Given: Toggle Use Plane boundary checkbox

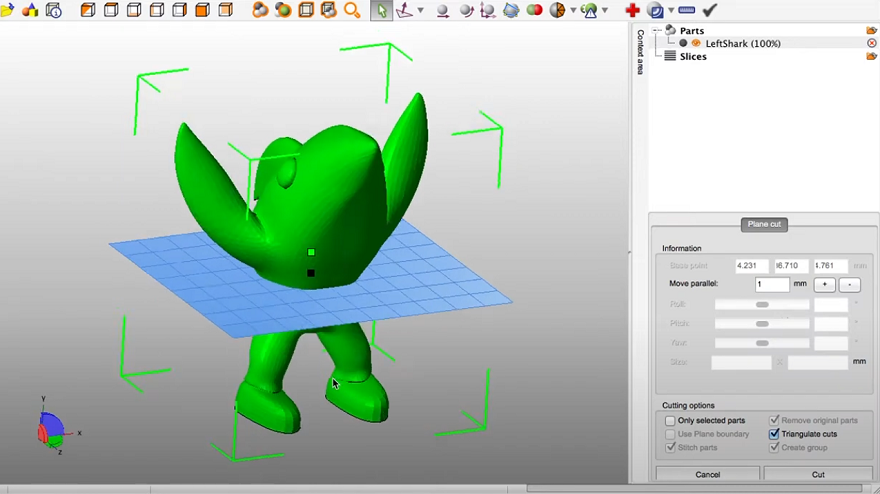Looking at the screenshot, I should (x=670, y=434).
